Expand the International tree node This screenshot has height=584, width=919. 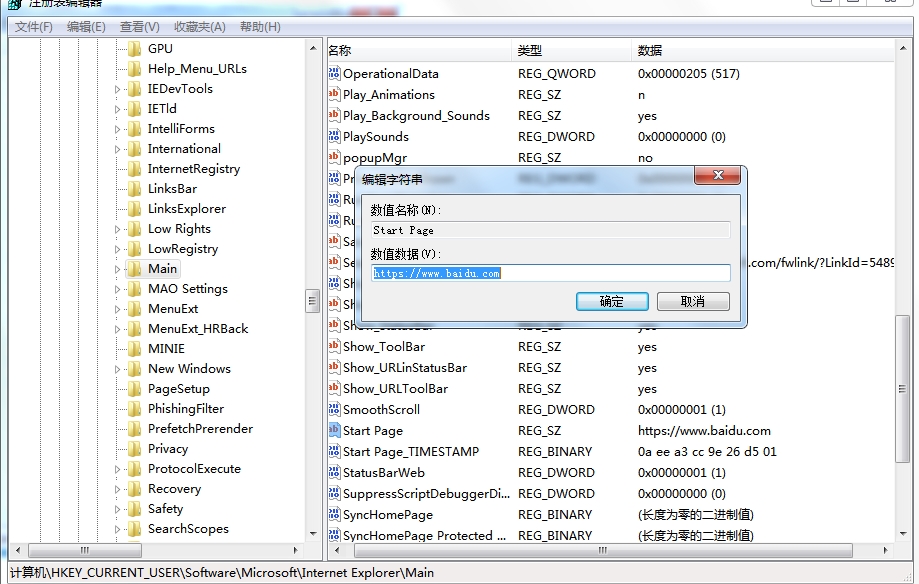(117, 149)
